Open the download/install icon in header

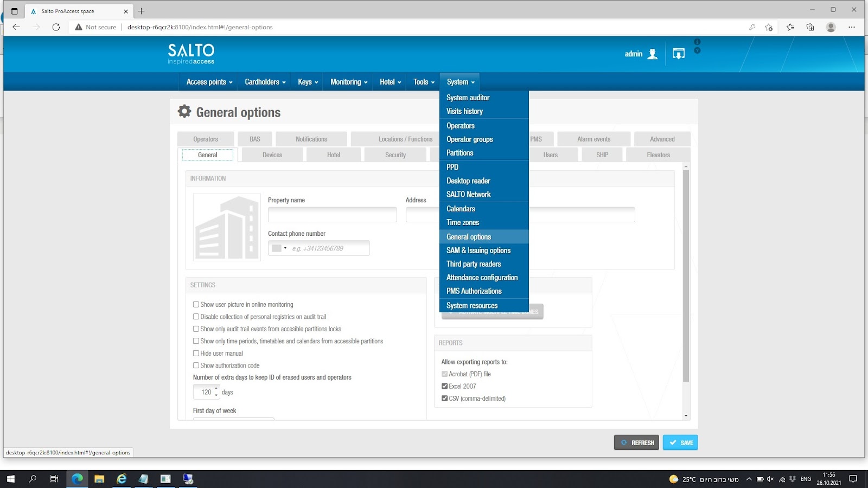pyautogui.click(x=679, y=54)
